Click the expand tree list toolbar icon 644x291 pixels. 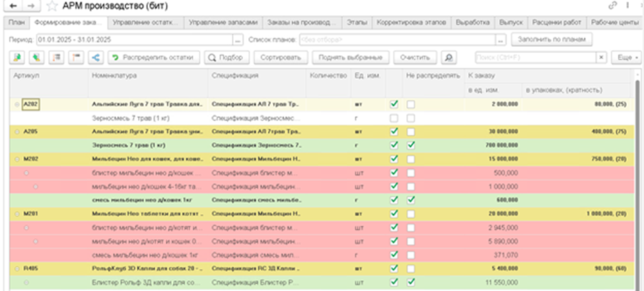point(56,57)
